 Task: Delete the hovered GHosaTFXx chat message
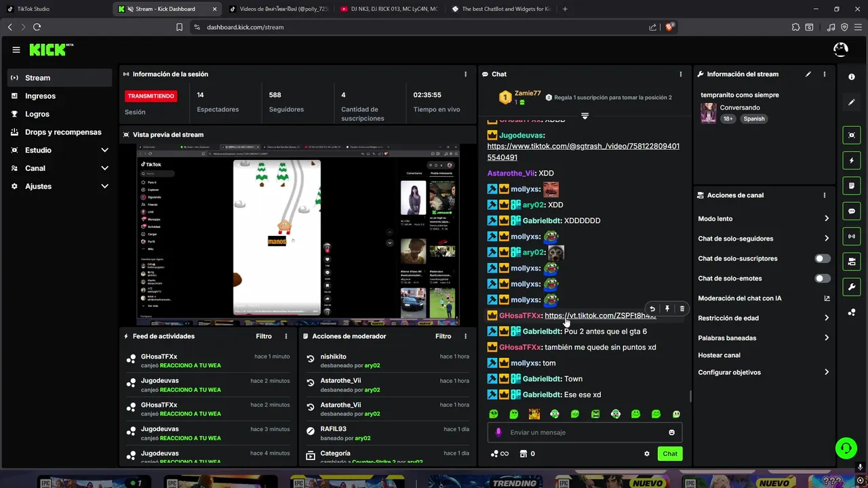pyautogui.click(x=682, y=309)
